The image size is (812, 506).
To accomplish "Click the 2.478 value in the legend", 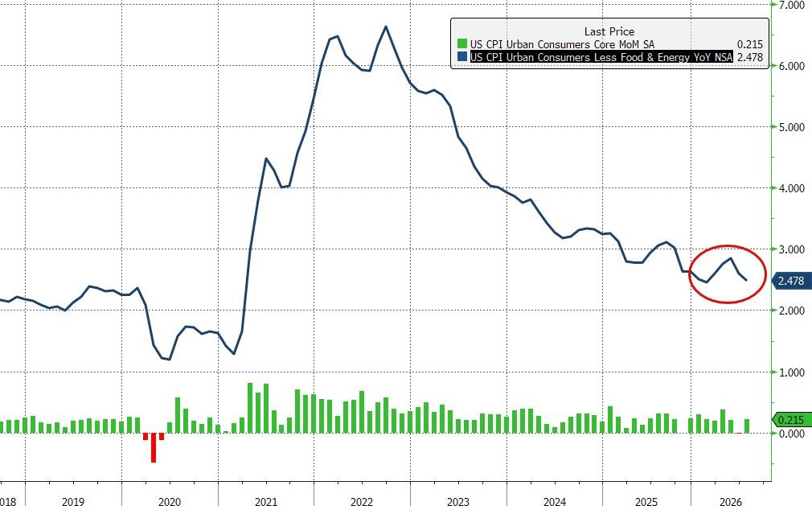I will click(750, 57).
